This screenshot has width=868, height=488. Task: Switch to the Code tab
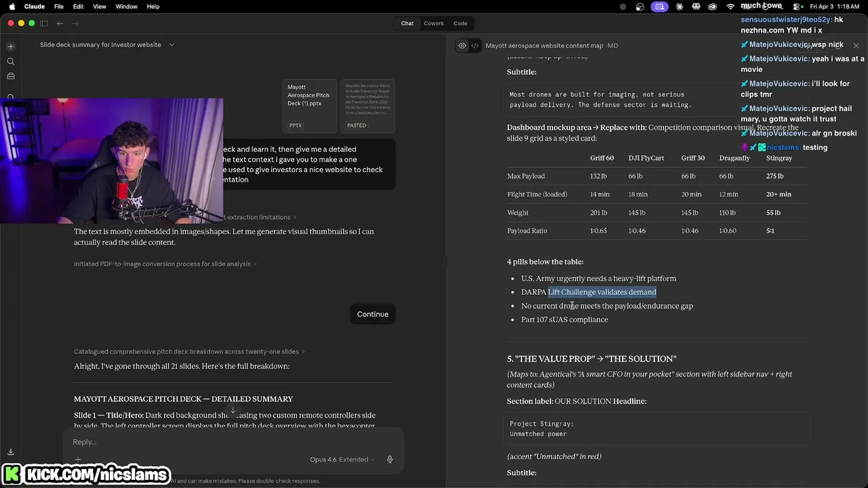click(460, 23)
